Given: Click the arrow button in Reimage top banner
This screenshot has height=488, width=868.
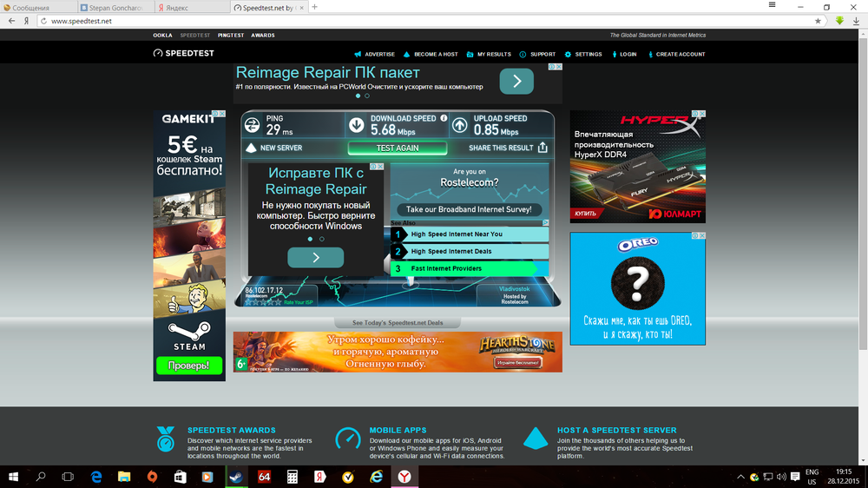Looking at the screenshot, I should pos(516,81).
